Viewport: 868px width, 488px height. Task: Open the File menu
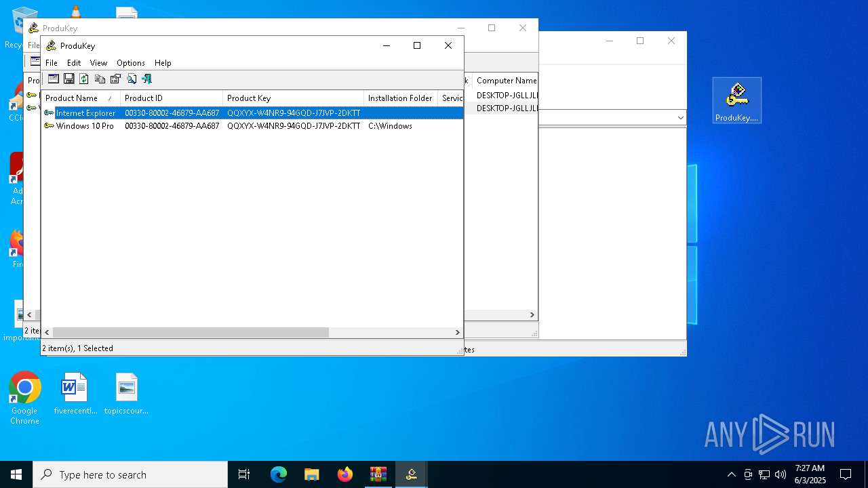pos(52,62)
